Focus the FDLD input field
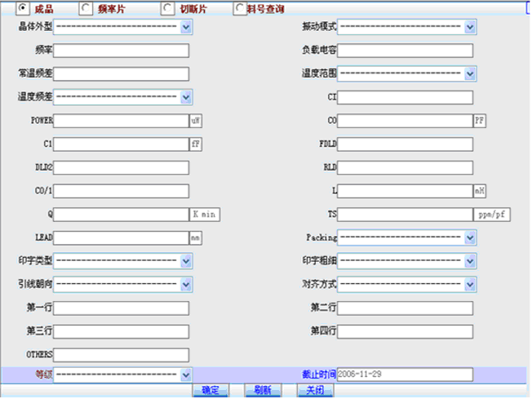The height and width of the screenshot is (399, 532). pyautogui.click(x=405, y=144)
